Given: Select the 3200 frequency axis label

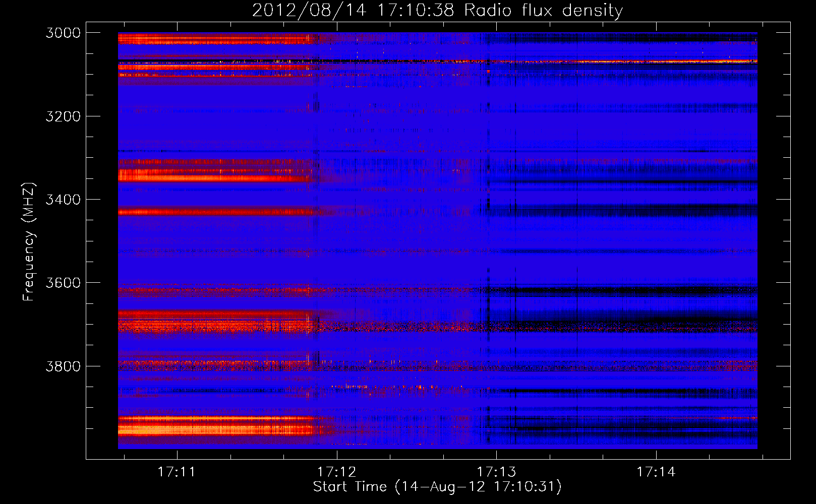Looking at the screenshot, I should [x=63, y=116].
